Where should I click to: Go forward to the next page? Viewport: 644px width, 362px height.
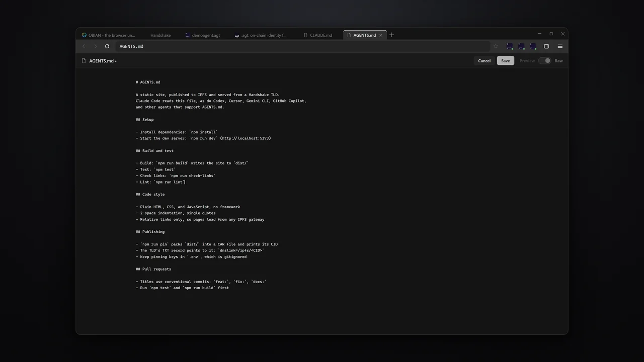(96, 46)
